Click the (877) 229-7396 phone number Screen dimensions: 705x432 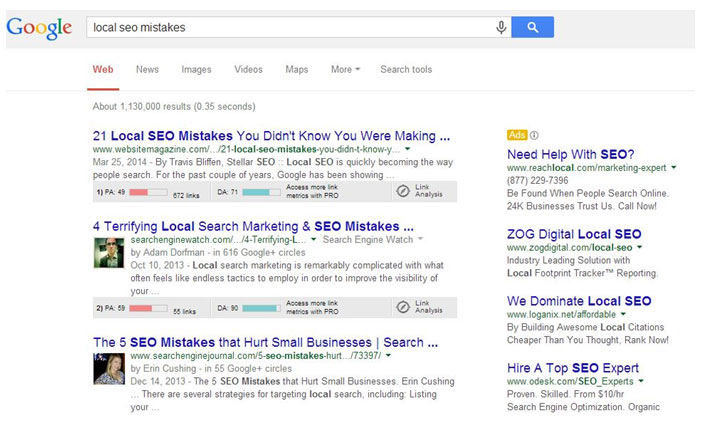[x=537, y=180]
